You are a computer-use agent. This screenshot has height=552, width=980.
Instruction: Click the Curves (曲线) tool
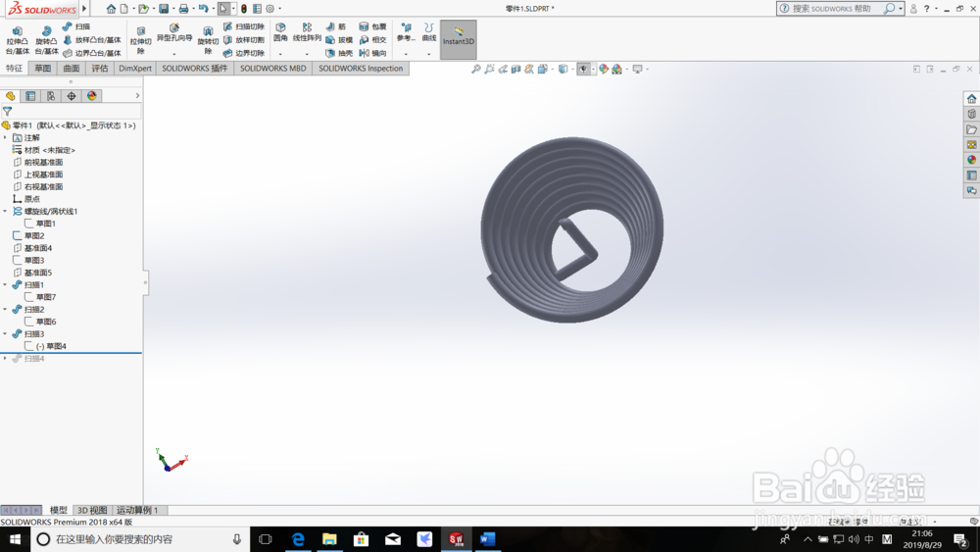(429, 32)
